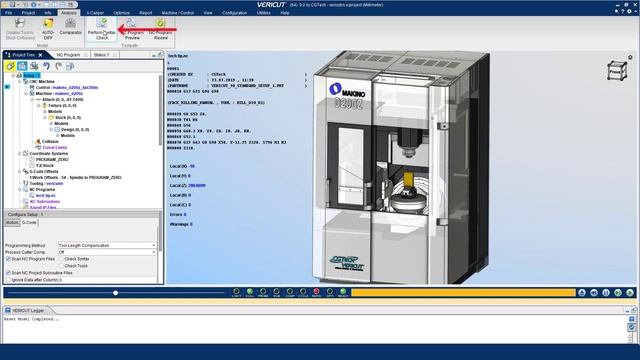Select PROGRAM_ZERO coordinate system

click(x=52, y=160)
